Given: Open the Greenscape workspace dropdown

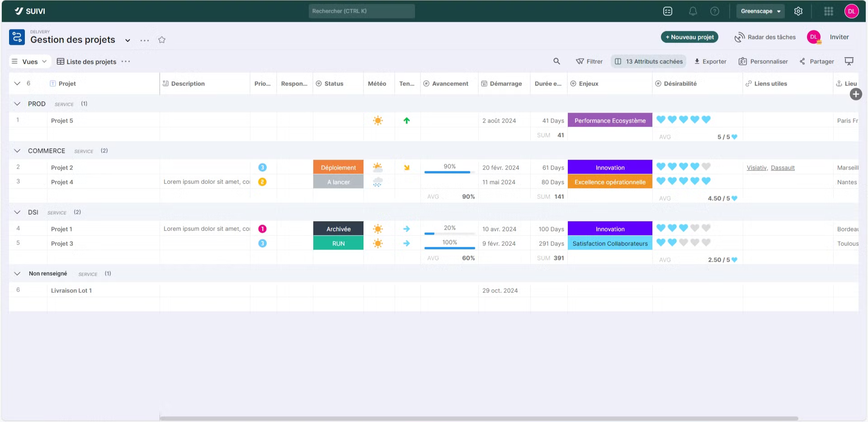Looking at the screenshot, I should point(760,11).
